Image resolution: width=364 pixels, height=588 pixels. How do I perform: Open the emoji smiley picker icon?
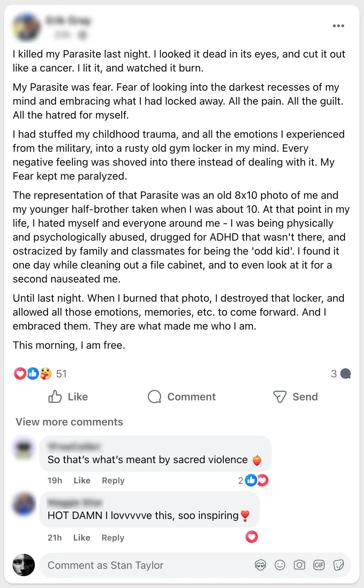[x=280, y=565]
